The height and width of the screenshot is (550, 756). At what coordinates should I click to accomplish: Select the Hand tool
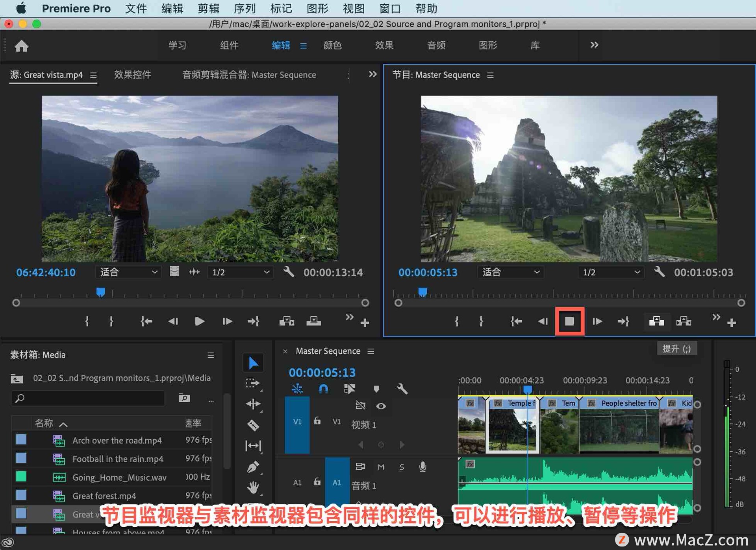pos(253,488)
